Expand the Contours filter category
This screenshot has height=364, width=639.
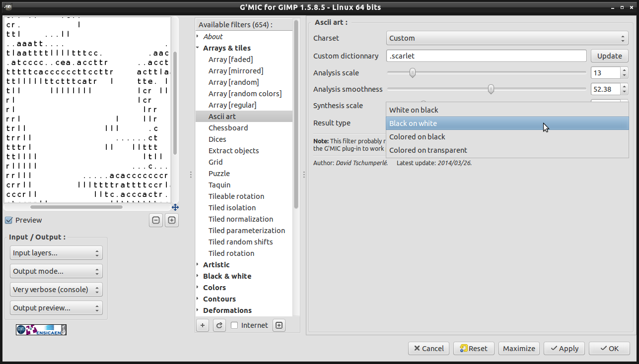[198, 299]
